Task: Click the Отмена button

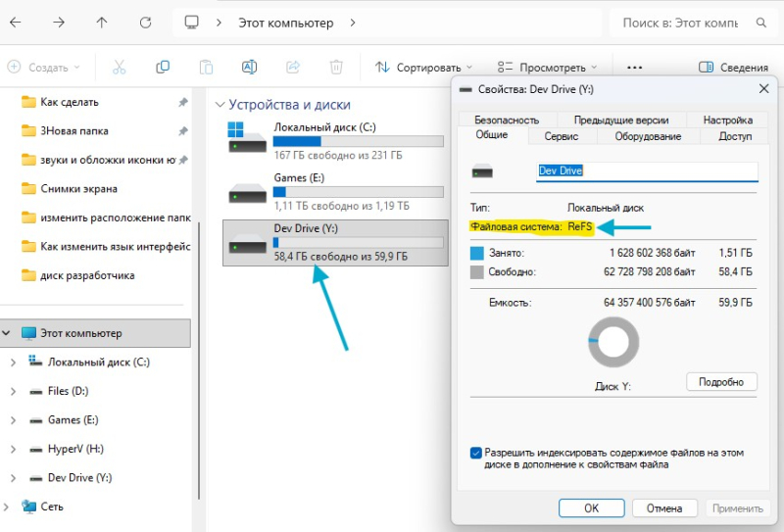Action: pyautogui.click(x=664, y=508)
